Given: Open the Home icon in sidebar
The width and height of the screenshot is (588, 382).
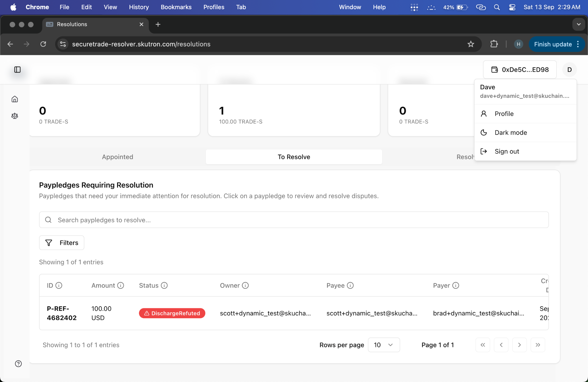Looking at the screenshot, I should 15,99.
